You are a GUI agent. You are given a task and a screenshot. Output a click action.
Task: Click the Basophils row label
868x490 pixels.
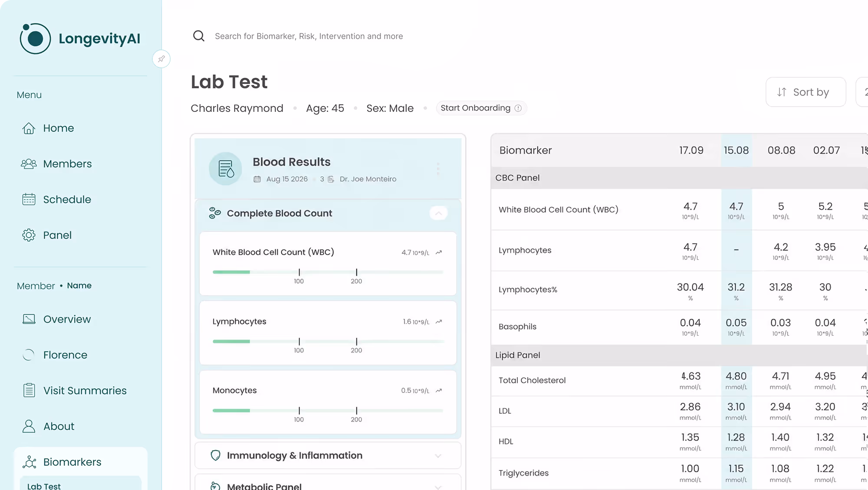pyautogui.click(x=517, y=327)
